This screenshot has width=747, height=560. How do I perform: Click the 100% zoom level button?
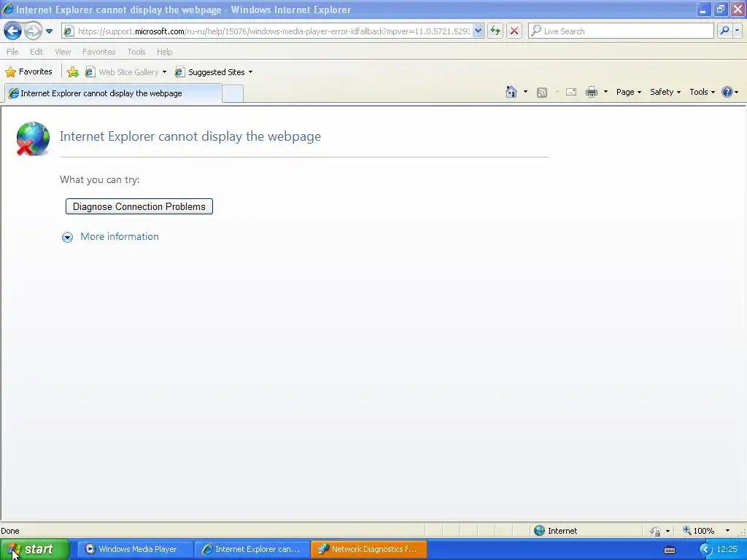point(699,531)
